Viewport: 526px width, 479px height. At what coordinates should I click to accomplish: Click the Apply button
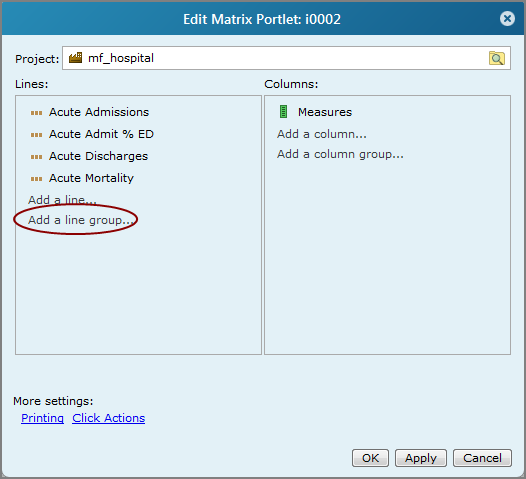421,458
